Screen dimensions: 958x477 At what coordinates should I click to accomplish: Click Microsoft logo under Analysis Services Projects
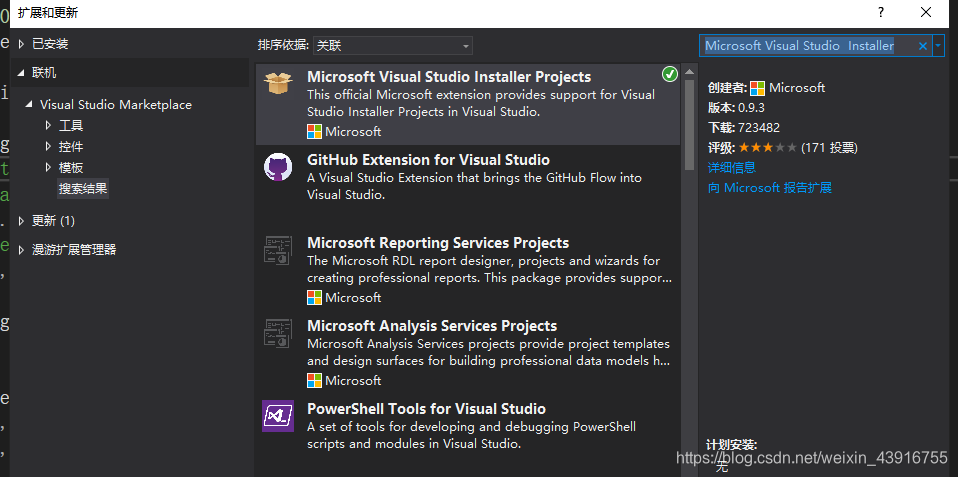[x=314, y=381]
